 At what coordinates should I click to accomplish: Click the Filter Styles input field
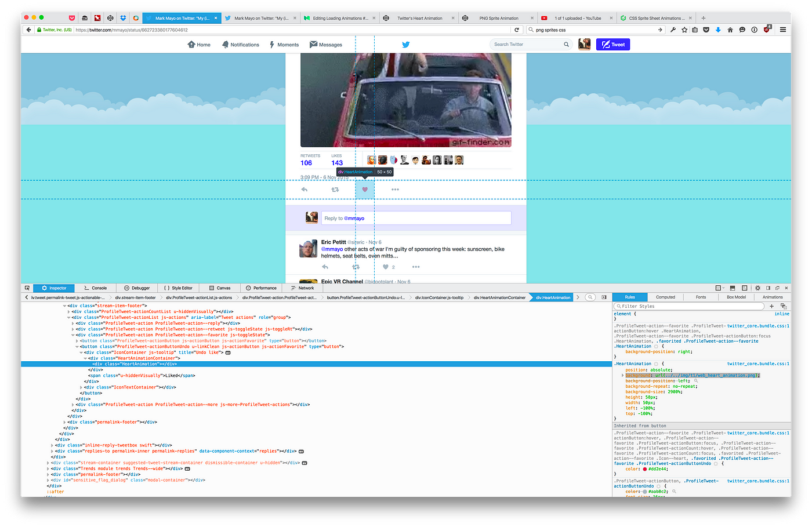tap(689, 306)
